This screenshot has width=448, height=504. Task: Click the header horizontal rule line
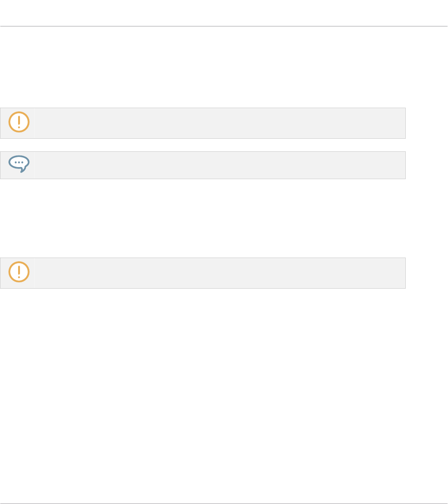[224, 26]
